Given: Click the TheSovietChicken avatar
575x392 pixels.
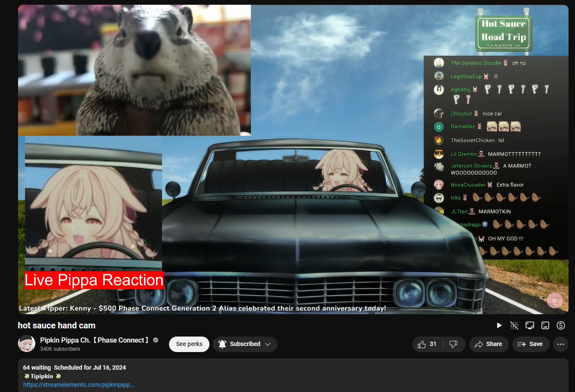Looking at the screenshot, I should coord(439,140).
